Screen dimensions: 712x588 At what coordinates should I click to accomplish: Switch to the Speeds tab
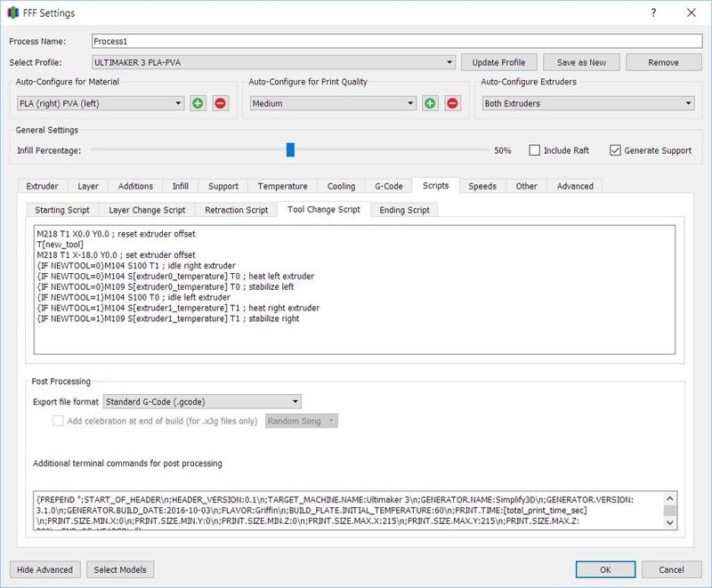click(482, 186)
